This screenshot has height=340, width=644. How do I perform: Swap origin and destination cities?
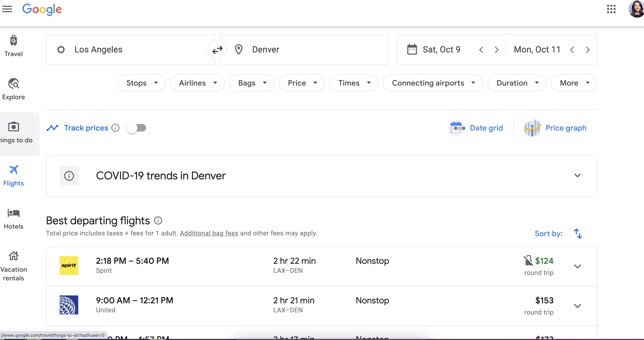217,50
